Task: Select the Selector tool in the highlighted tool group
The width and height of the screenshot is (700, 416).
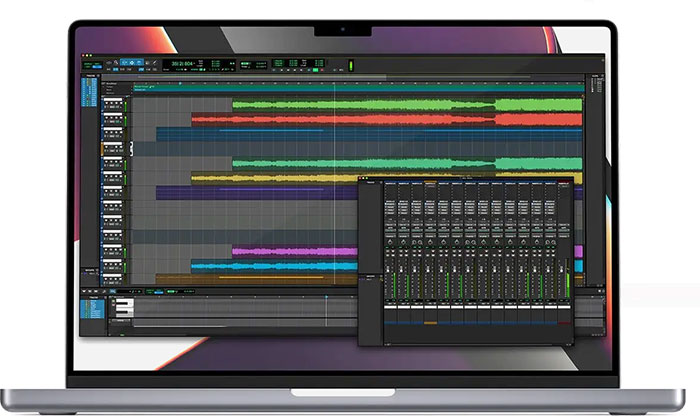Action: [x=132, y=62]
